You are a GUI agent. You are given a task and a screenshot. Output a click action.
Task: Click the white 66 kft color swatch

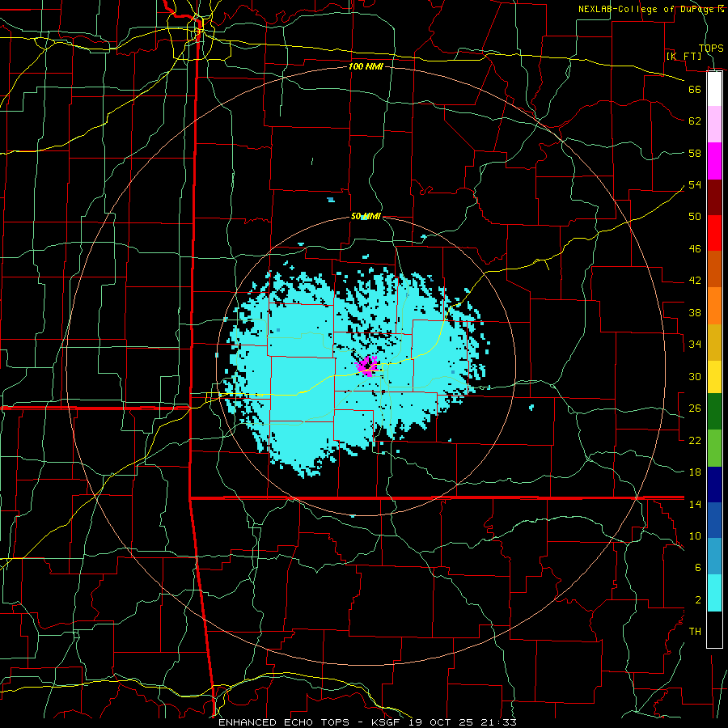tap(714, 89)
